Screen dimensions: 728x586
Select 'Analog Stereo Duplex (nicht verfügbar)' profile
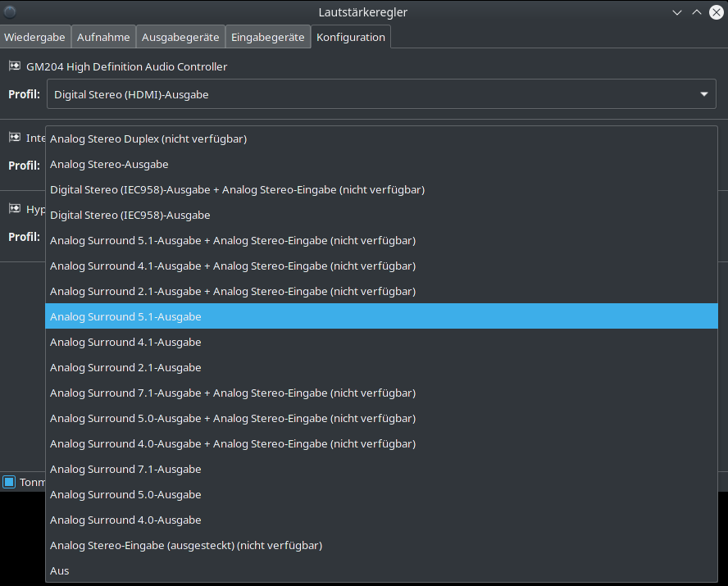[382, 139]
